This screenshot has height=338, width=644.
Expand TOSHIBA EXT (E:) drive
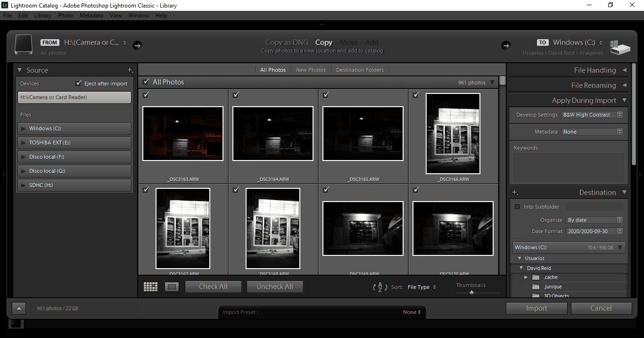point(24,143)
